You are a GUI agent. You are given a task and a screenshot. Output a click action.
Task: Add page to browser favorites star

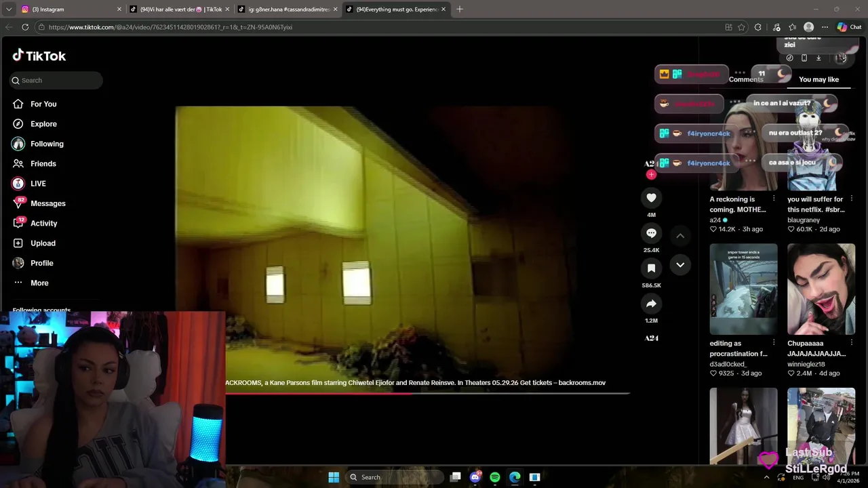pyautogui.click(x=741, y=27)
